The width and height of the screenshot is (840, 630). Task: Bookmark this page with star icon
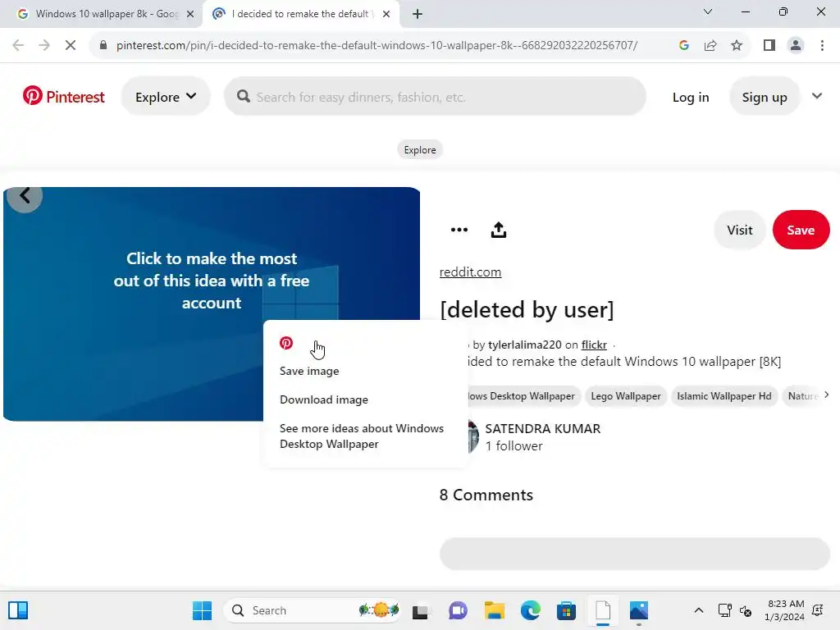(x=737, y=46)
